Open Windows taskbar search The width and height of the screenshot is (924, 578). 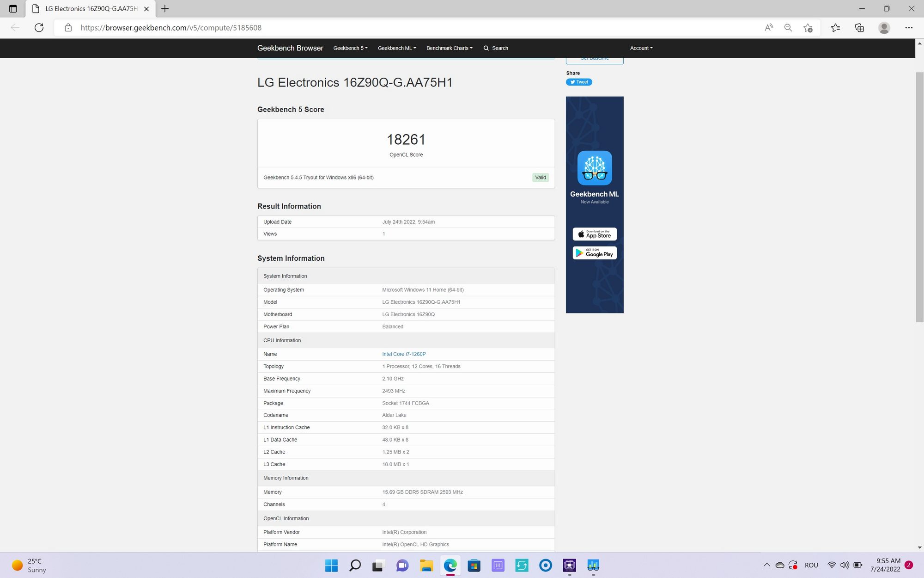coord(355,565)
